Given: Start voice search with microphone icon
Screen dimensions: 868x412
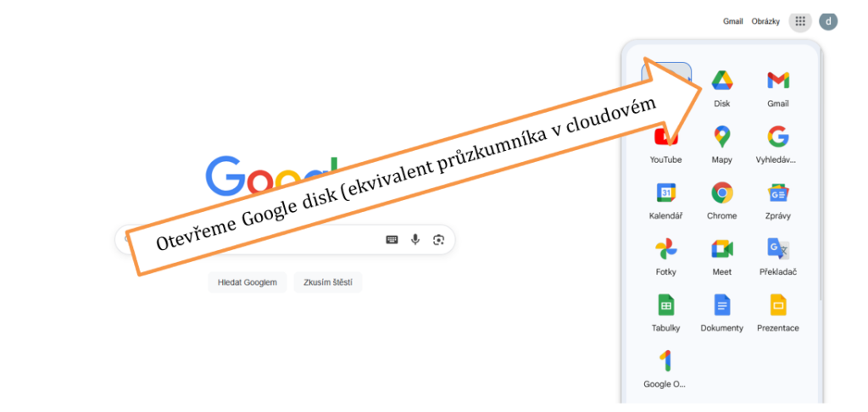Looking at the screenshot, I should [x=415, y=239].
